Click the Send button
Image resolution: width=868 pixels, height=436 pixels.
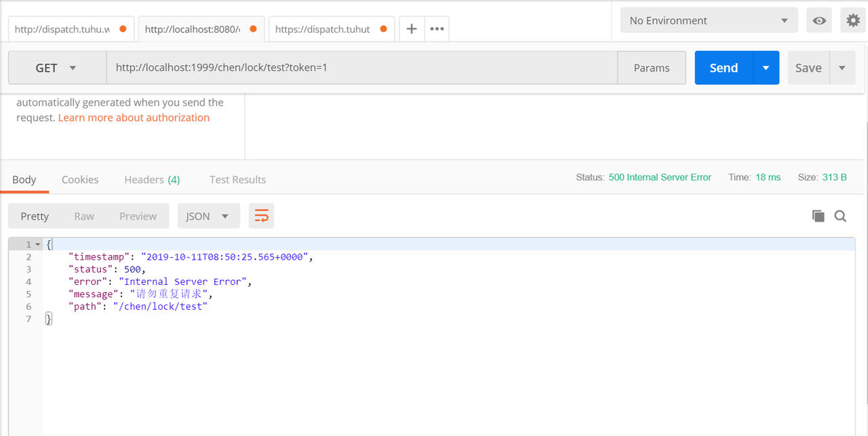[724, 68]
